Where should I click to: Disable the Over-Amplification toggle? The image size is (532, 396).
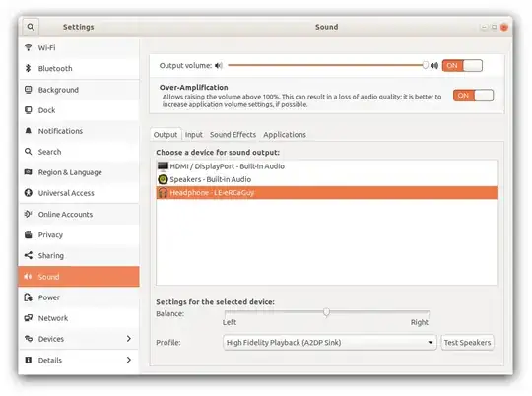pos(473,96)
